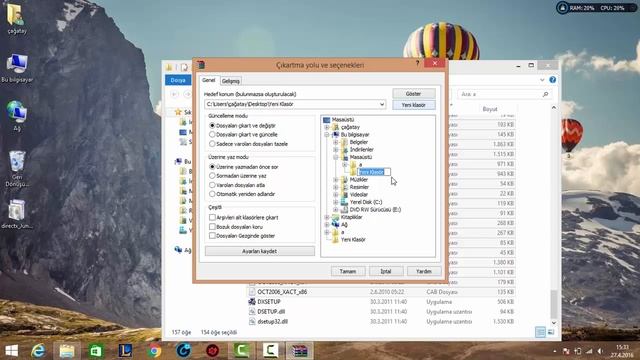Click the blue help icon in Explorer window
This screenshot has height=360, width=640.
(x=553, y=80)
